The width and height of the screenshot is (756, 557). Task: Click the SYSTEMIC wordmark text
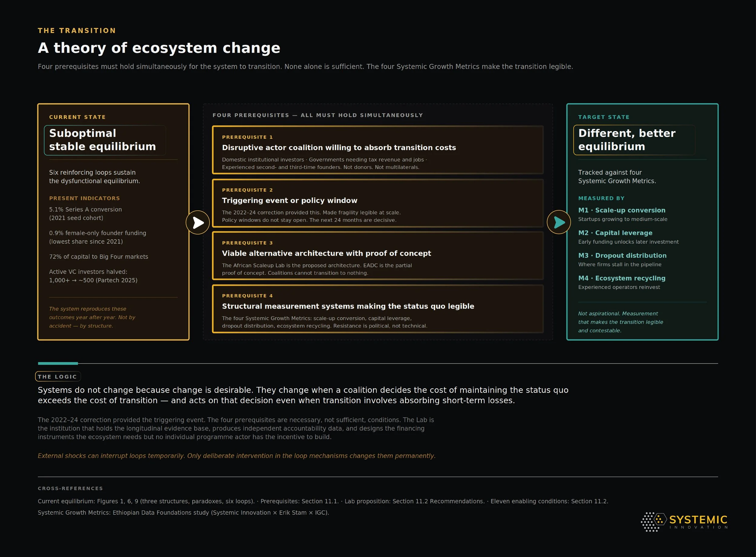click(698, 520)
